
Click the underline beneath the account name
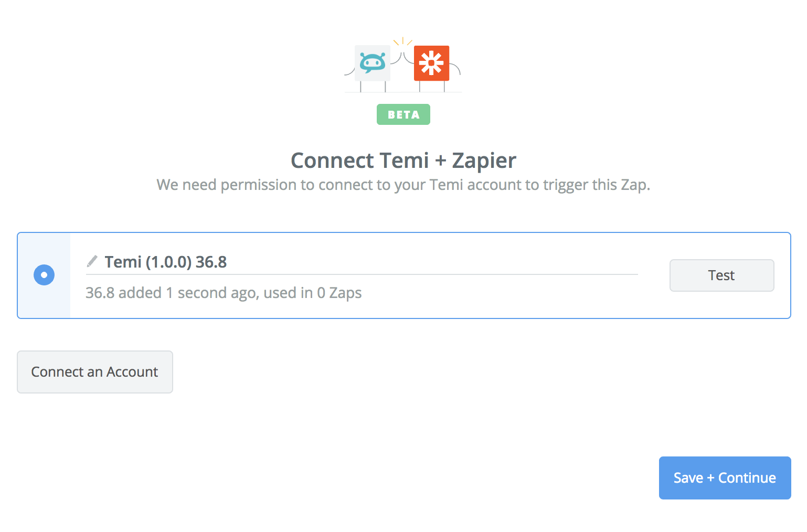[362, 274]
